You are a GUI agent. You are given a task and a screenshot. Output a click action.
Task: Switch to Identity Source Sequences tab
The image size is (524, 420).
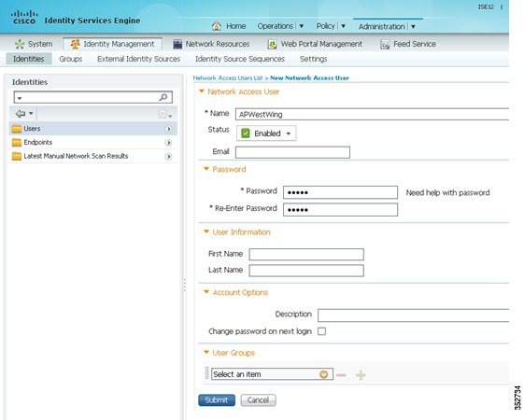[240, 59]
